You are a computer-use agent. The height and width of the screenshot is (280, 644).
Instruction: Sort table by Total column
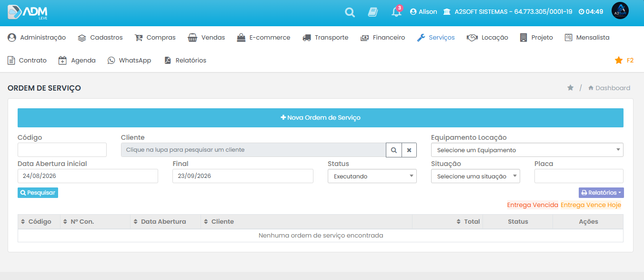447,221
